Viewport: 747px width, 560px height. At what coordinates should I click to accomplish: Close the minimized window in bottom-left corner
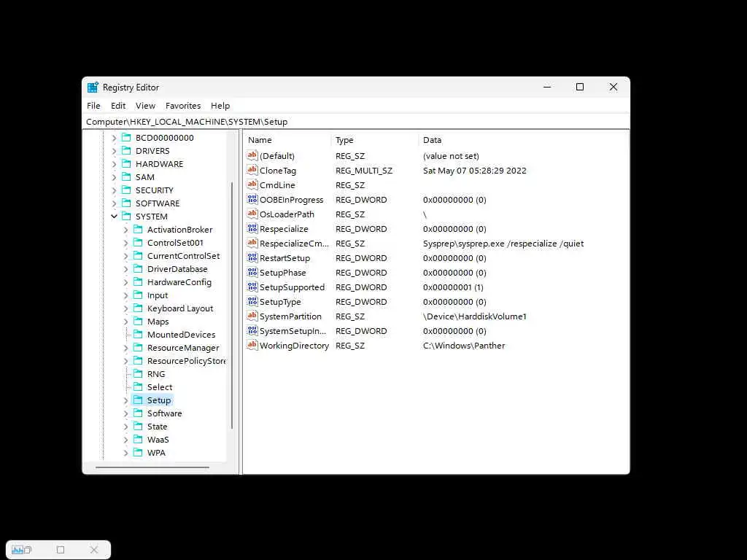pos(94,550)
